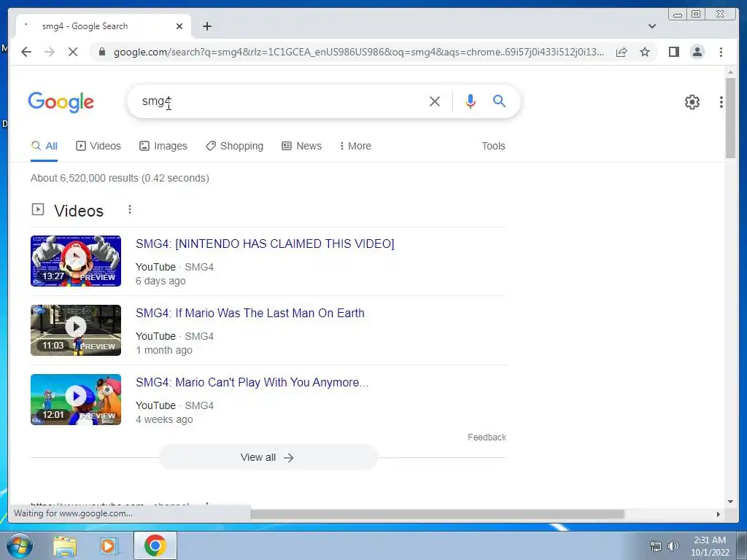Toggle the Chrome side panel
Image resolution: width=747 pixels, height=560 pixels.
(673, 52)
